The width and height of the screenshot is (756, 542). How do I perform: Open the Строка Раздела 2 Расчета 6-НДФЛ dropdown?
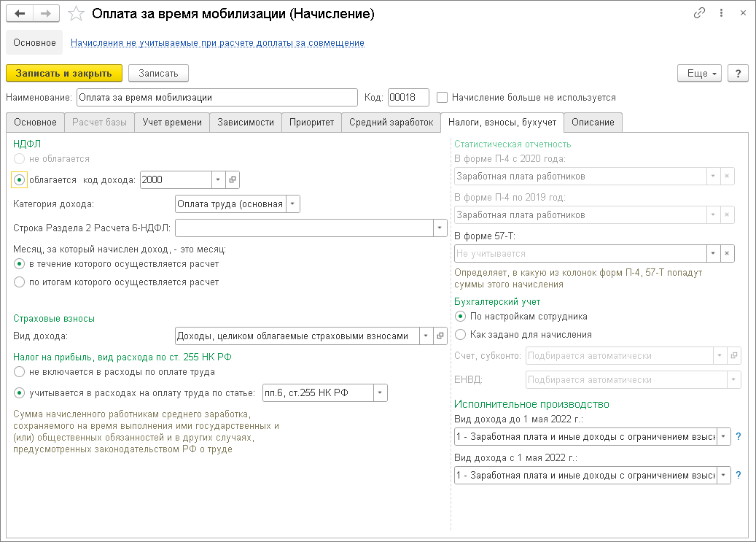tap(440, 228)
